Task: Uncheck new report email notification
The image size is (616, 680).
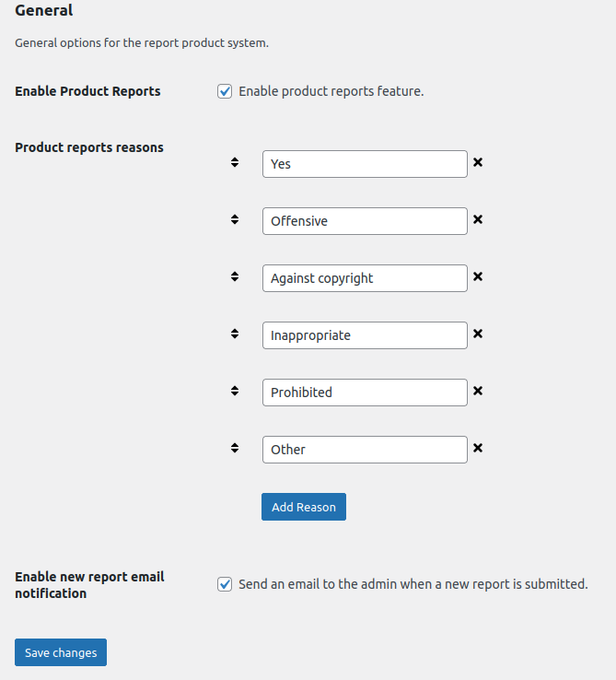Action: tap(225, 584)
